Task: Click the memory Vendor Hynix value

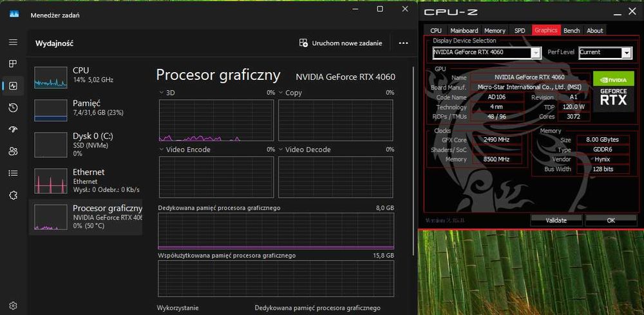Action: click(x=602, y=159)
